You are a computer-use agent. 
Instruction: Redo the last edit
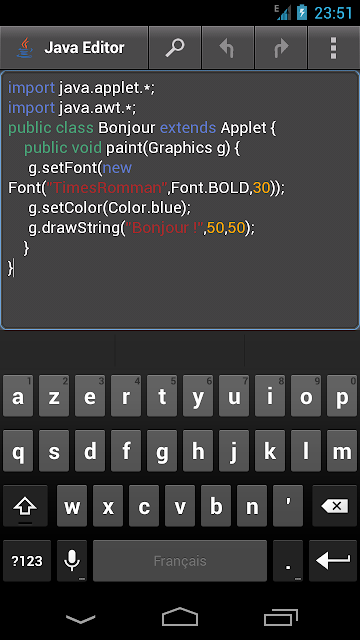click(x=281, y=48)
